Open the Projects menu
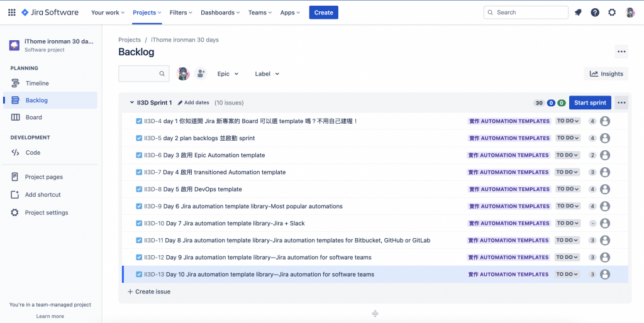 [147, 13]
